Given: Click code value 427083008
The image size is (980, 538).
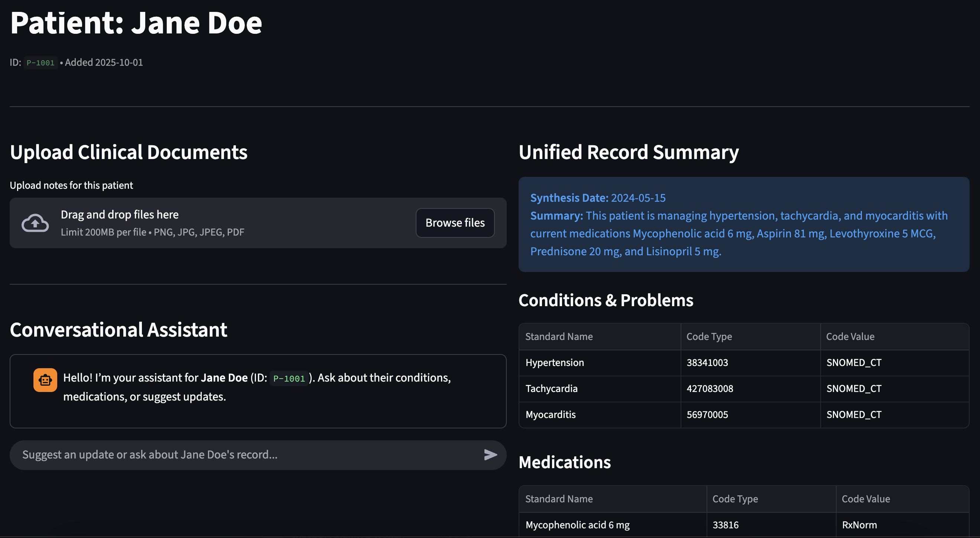Looking at the screenshot, I should pos(710,389).
